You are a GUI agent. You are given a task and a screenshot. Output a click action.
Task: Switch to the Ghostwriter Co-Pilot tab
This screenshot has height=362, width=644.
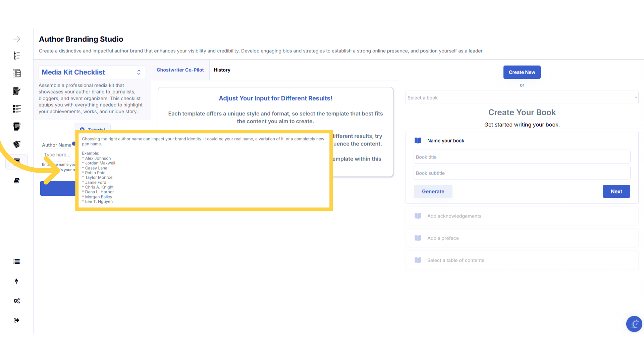180,70
